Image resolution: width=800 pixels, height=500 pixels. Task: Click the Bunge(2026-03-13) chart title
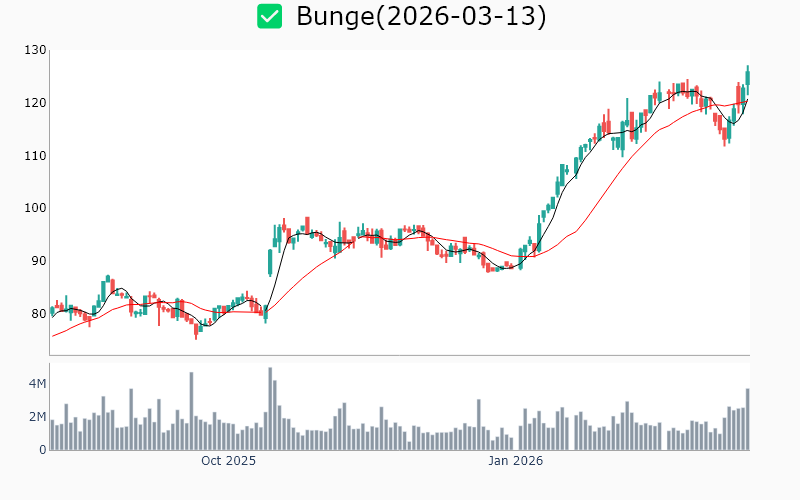pos(421,17)
